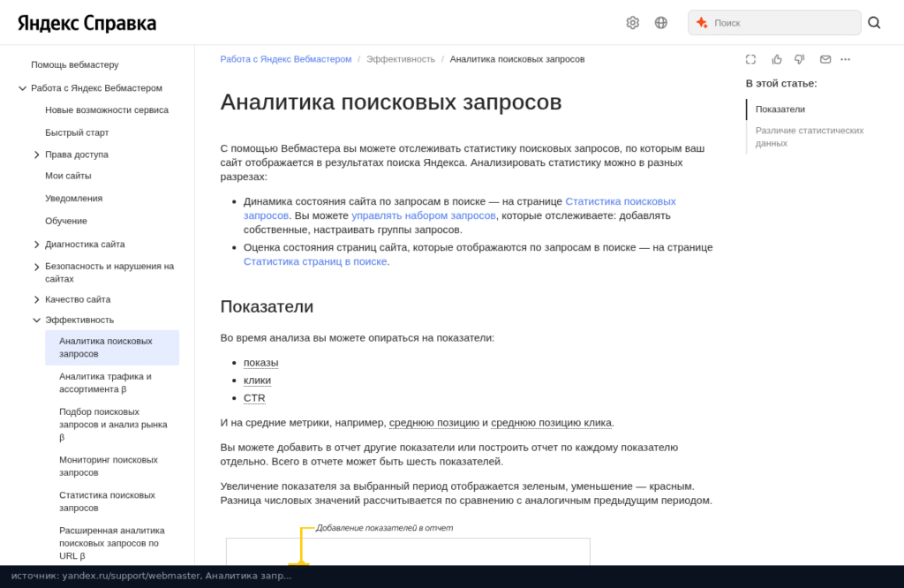Click the Показатели section heading
This screenshot has height=588, width=904.
[x=267, y=306]
